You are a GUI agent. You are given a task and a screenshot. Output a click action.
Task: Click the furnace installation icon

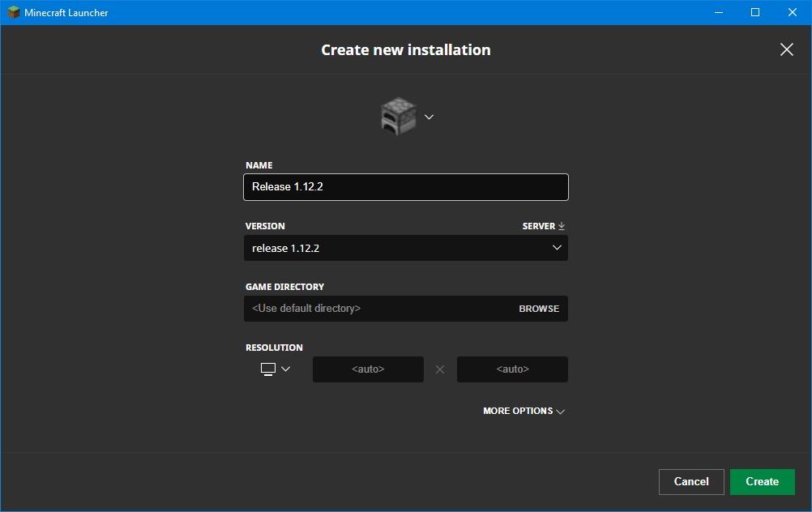click(x=398, y=117)
